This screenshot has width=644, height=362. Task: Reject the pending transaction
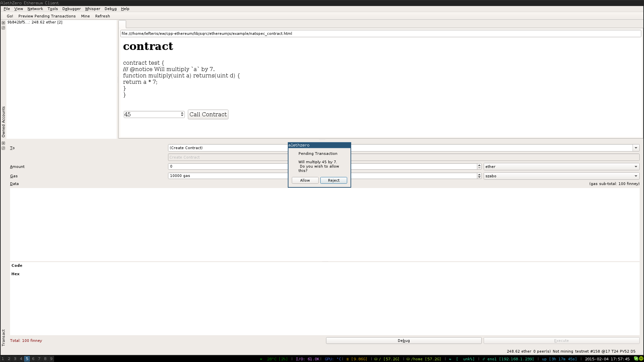tap(334, 180)
